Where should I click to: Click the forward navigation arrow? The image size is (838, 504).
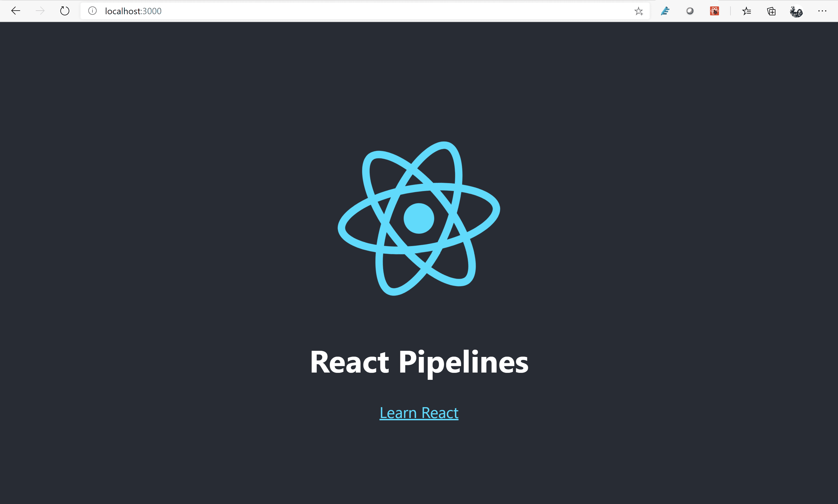[40, 11]
